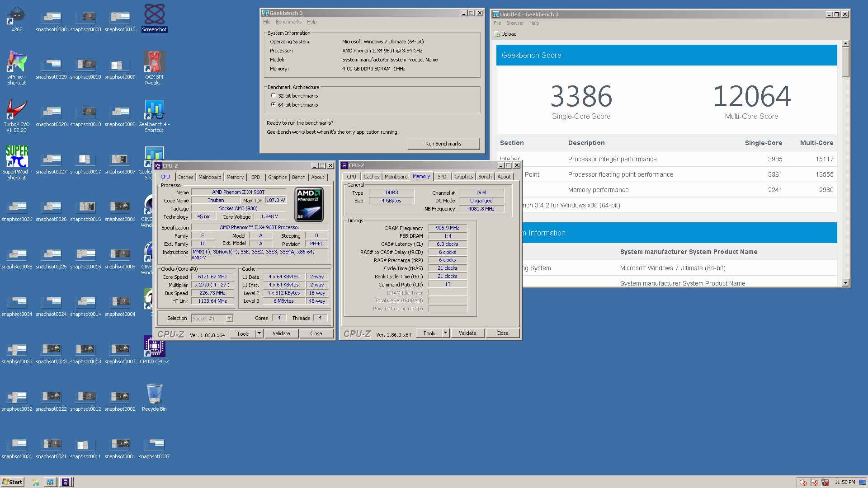Open the Benchmarks menu in Geekbench 3
Image resolution: width=868 pixels, height=488 pixels.
pyautogui.click(x=288, y=22)
